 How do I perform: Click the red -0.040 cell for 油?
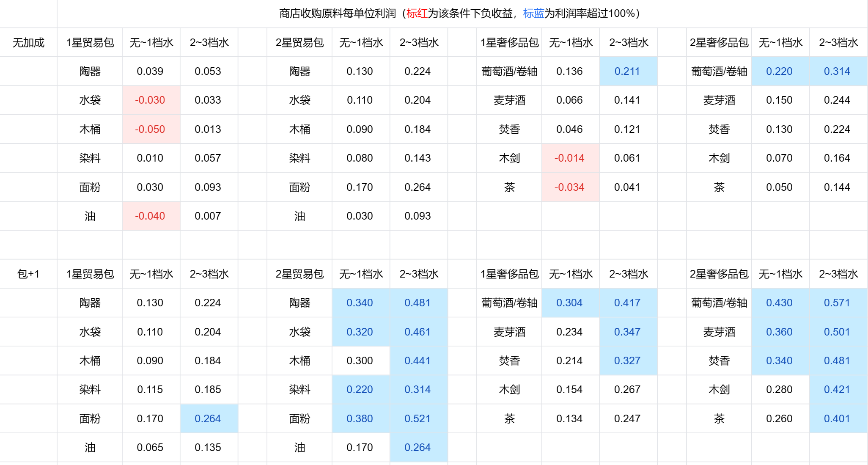pyautogui.click(x=150, y=216)
